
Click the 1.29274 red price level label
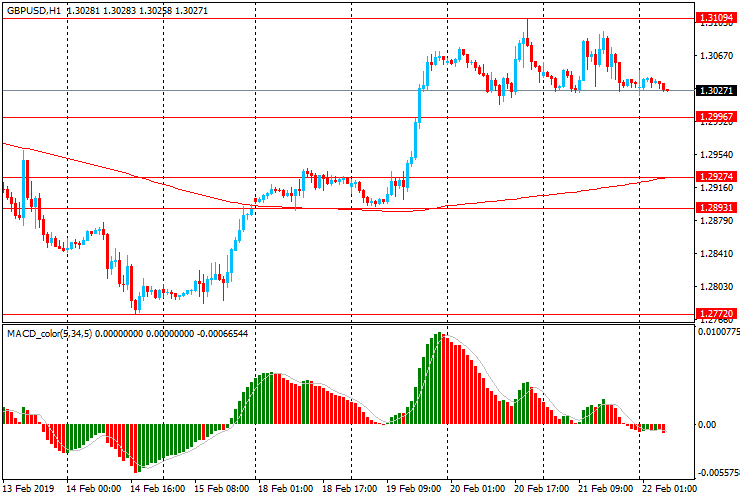point(716,177)
